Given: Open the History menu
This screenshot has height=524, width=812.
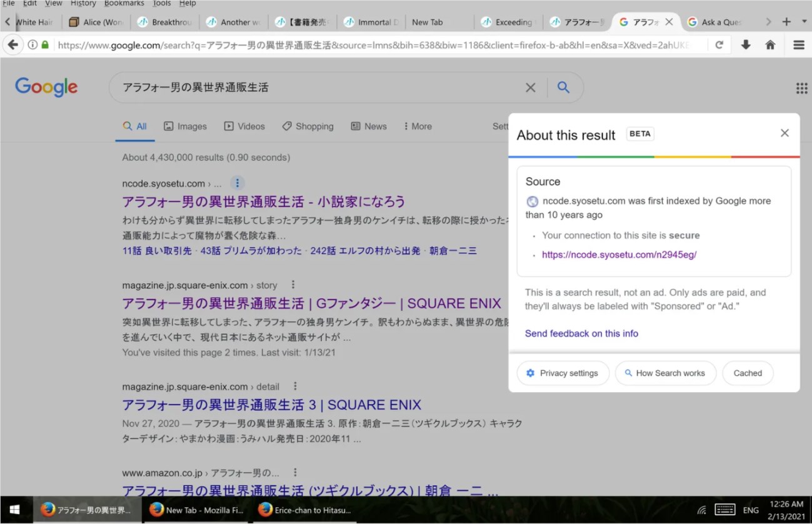Looking at the screenshot, I should point(83,3).
